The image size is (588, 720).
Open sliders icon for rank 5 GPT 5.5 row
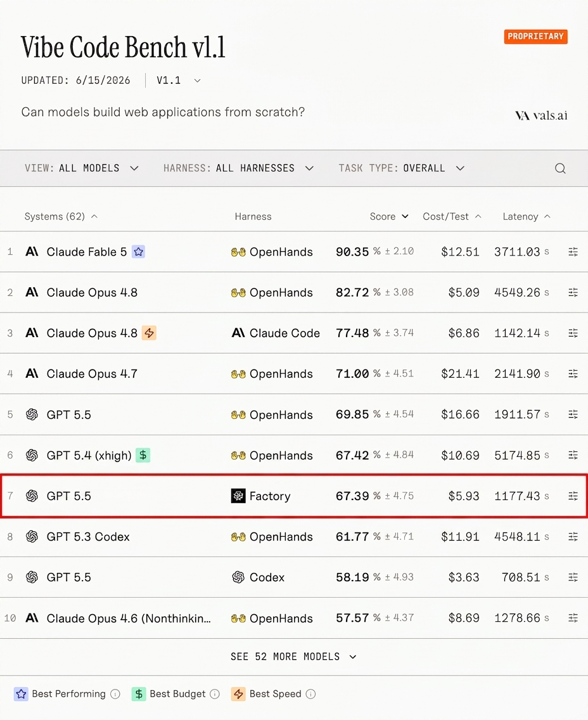[x=573, y=414]
